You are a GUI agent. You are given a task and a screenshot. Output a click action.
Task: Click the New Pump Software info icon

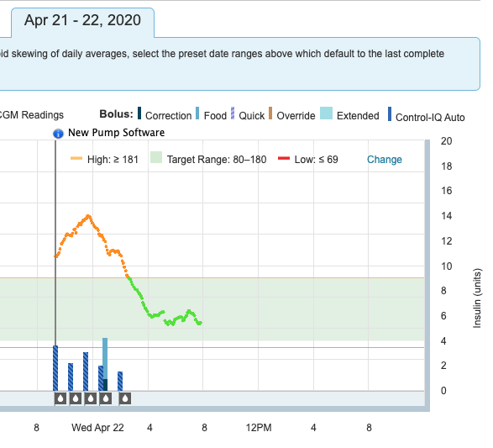pyautogui.click(x=58, y=134)
